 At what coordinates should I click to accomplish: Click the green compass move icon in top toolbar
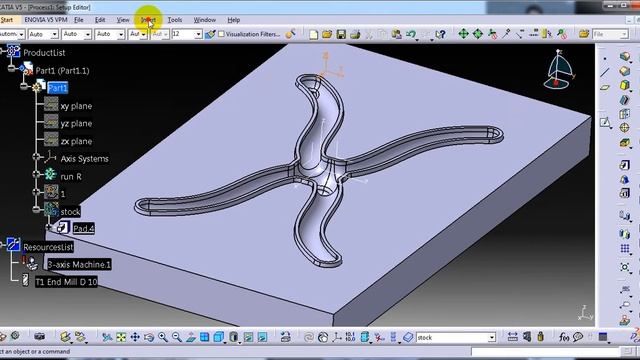[463, 34]
